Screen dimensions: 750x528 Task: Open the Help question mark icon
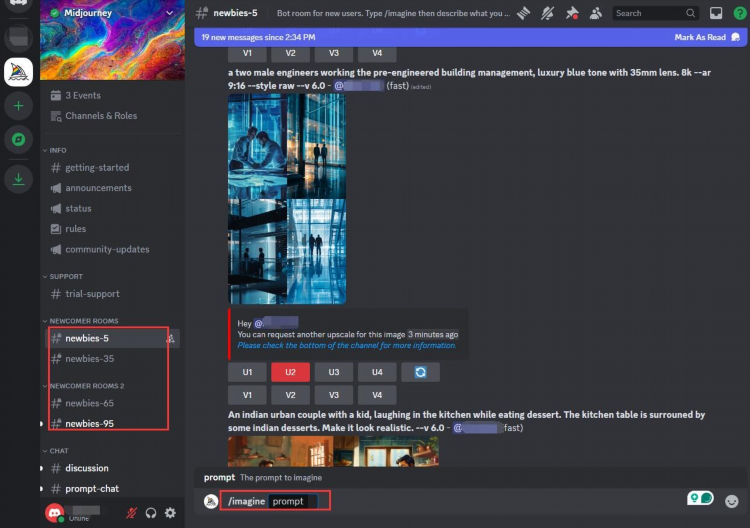(739, 13)
